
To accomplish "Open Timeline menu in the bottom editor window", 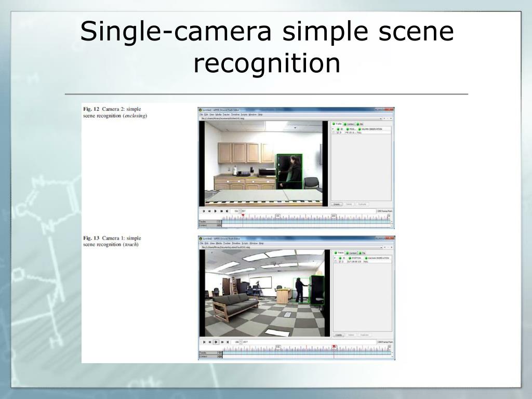I will [236, 243].
